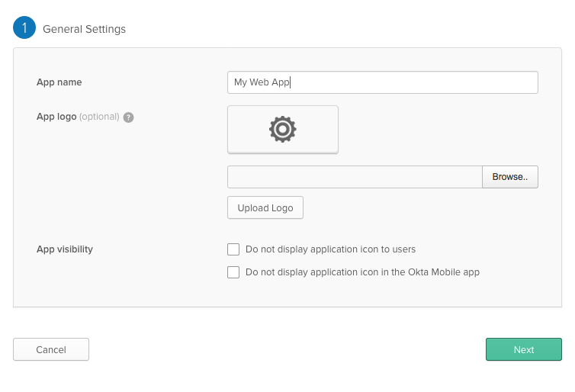This screenshot has width=575, height=392.
Task: Click the 'My Web App' text in name field
Action: (x=262, y=82)
